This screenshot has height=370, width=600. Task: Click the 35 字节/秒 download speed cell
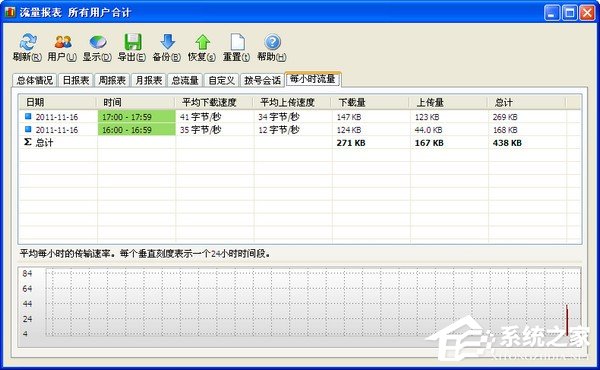click(x=215, y=130)
